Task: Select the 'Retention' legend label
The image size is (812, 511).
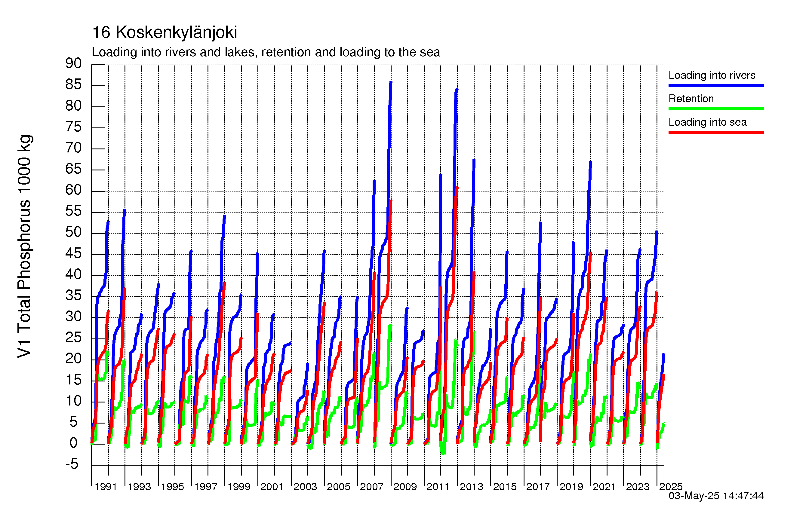Action: tap(691, 98)
